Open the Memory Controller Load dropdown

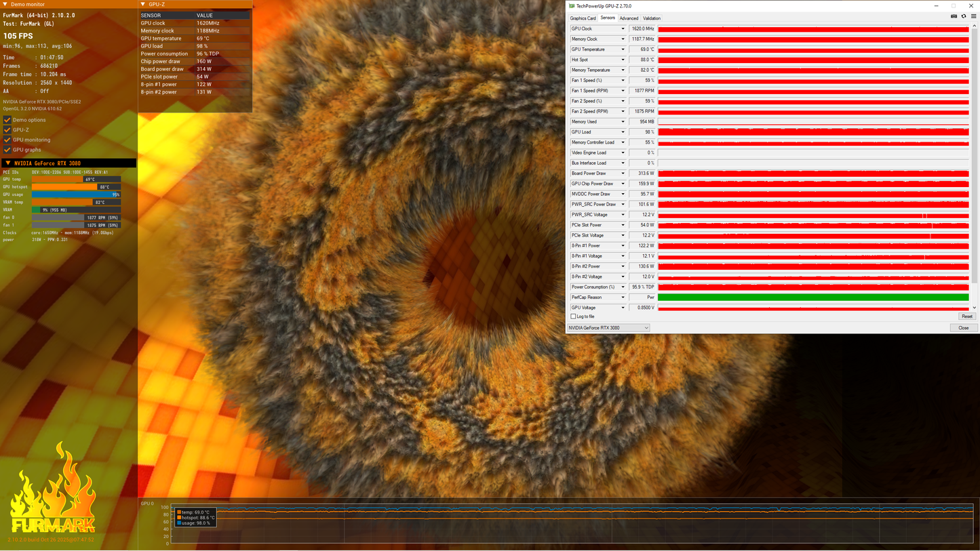pyautogui.click(x=623, y=142)
